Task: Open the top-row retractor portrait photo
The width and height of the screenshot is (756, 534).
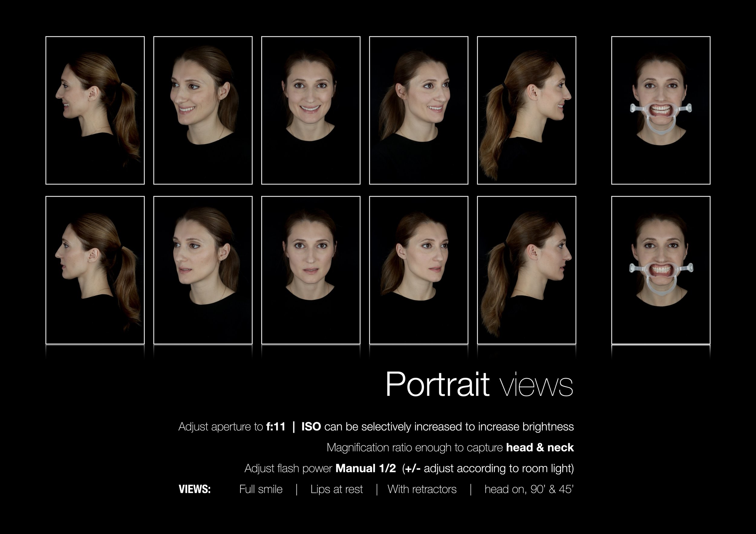Action: click(x=661, y=110)
